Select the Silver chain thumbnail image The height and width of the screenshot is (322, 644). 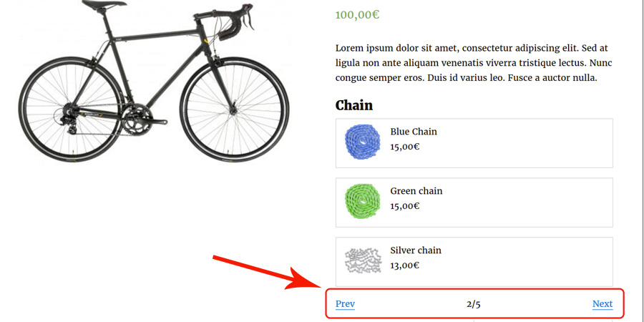click(363, 261)
